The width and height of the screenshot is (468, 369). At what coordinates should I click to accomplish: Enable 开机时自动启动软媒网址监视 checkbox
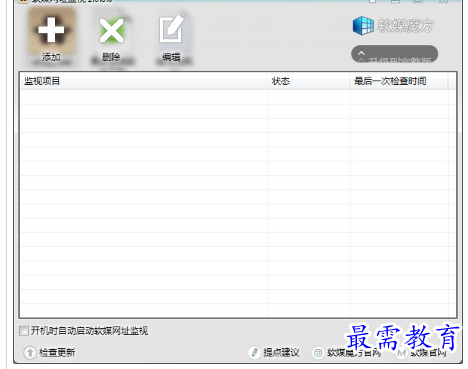(x=24, y=331)
